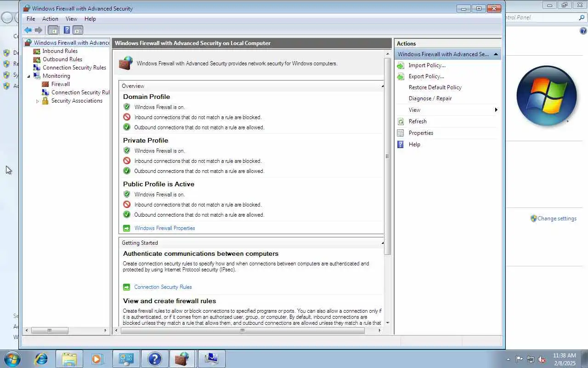Click the Back arrow in the toolbar
Screen dimensions: 588x368
point(28,30)
